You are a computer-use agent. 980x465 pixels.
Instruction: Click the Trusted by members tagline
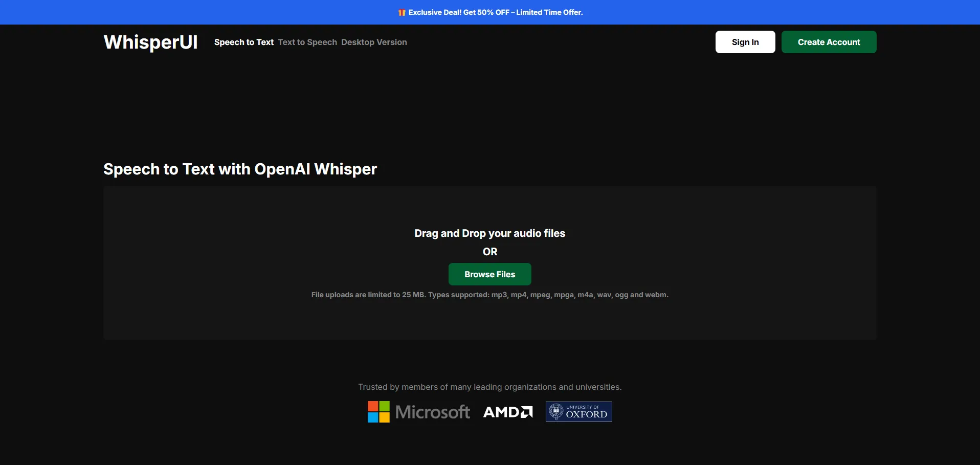click(489, 387)
